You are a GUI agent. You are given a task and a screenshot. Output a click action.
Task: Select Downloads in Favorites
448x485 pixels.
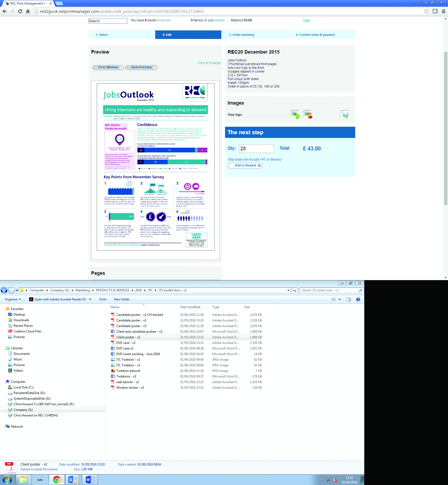[21, 320]
